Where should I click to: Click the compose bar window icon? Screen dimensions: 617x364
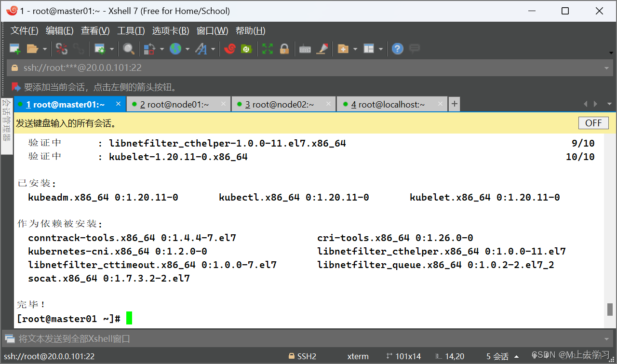tap(9, 338)
